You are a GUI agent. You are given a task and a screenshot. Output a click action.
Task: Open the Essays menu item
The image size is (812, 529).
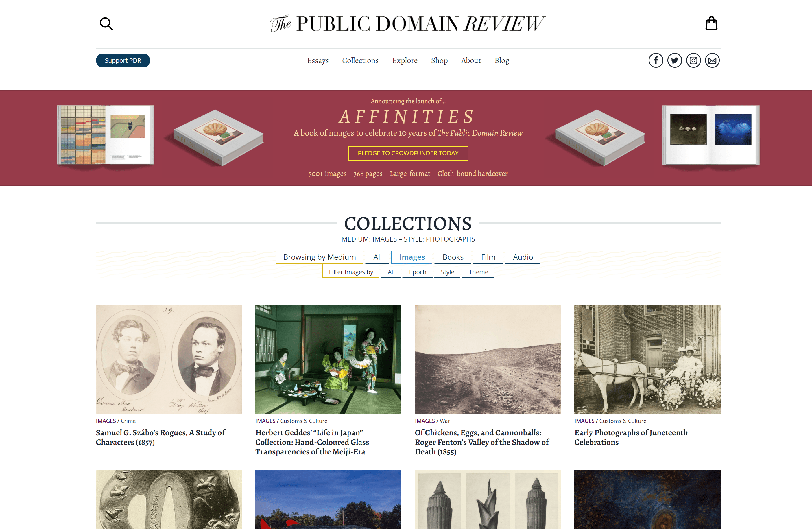click(x=318, y=60)
